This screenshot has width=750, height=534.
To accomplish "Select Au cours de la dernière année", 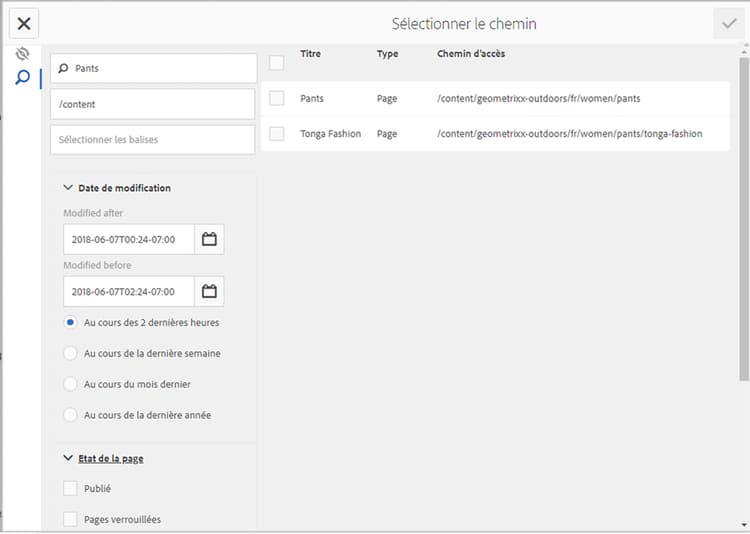I will [70, 415].
